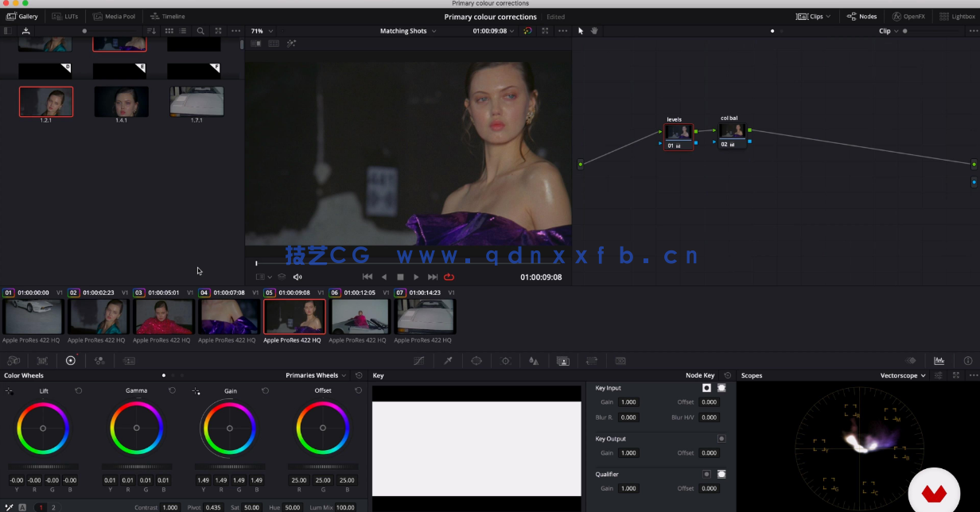
Task: Open the 3D palette icon
Action: click(621, 360)
